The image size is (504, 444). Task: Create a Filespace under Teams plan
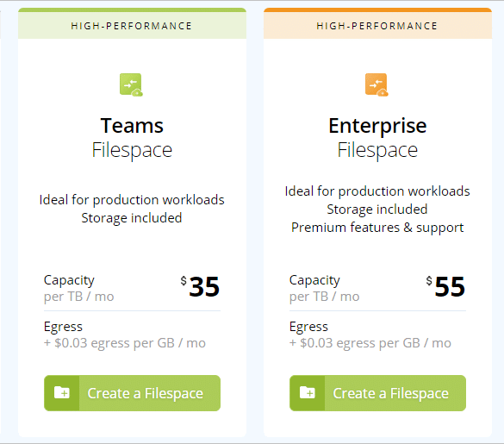coord(132,393)
